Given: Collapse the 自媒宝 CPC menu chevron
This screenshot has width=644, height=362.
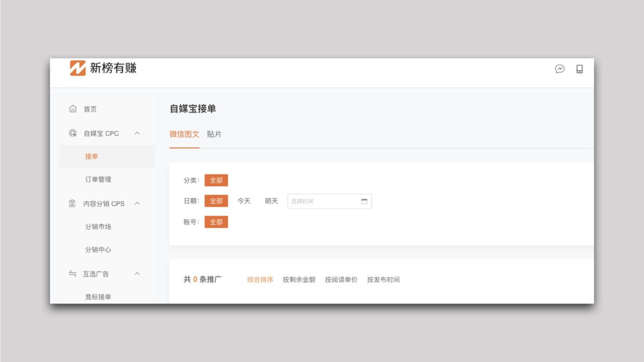Looking at the screenshot, I should point(137,133).
